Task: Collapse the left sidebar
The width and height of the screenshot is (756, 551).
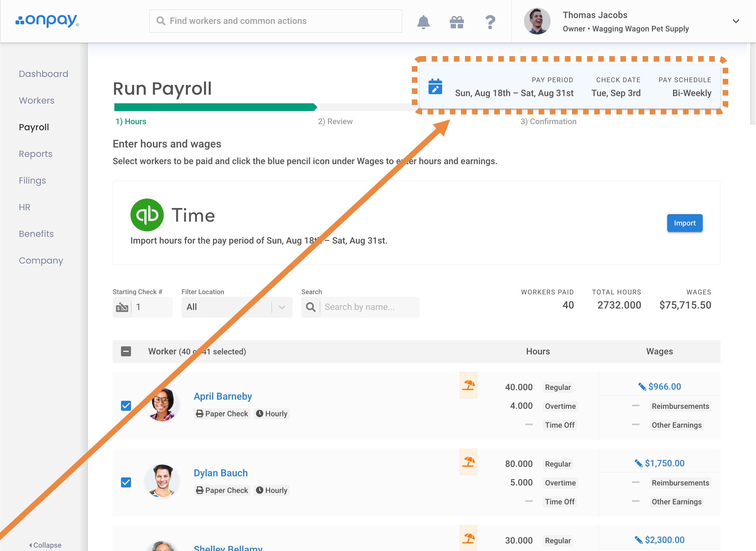Action: click(45, 545)
